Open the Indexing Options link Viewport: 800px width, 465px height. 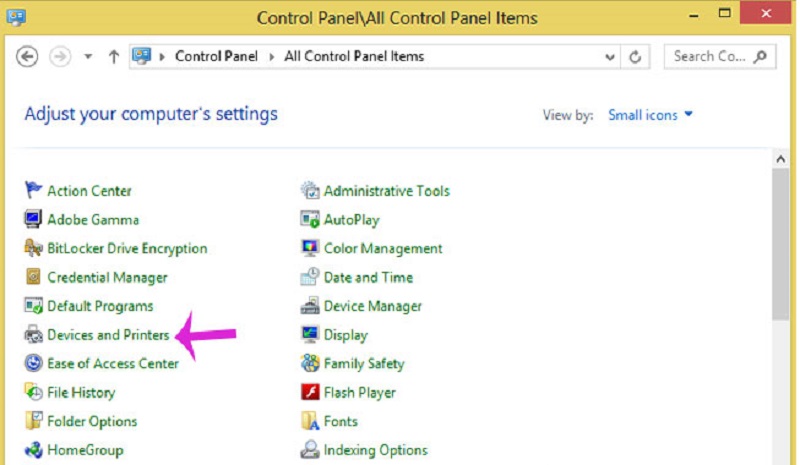pyautogui.click(x=376, y=450)
